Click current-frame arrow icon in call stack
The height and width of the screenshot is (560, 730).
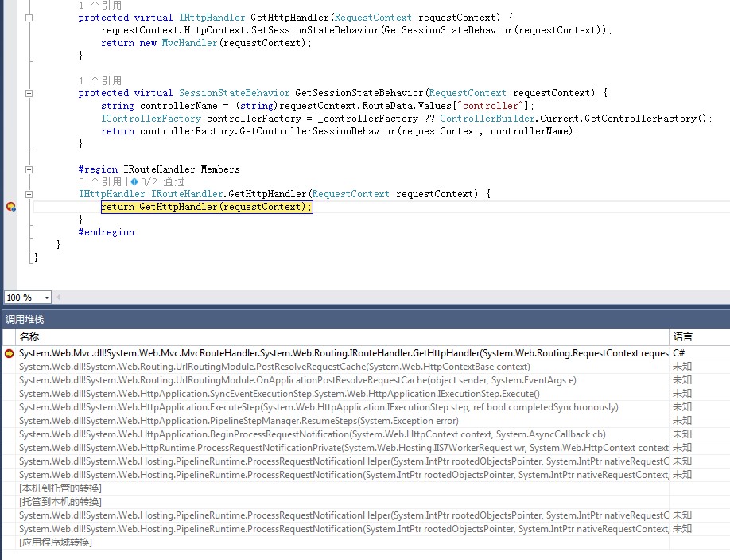tap(9, 354)
